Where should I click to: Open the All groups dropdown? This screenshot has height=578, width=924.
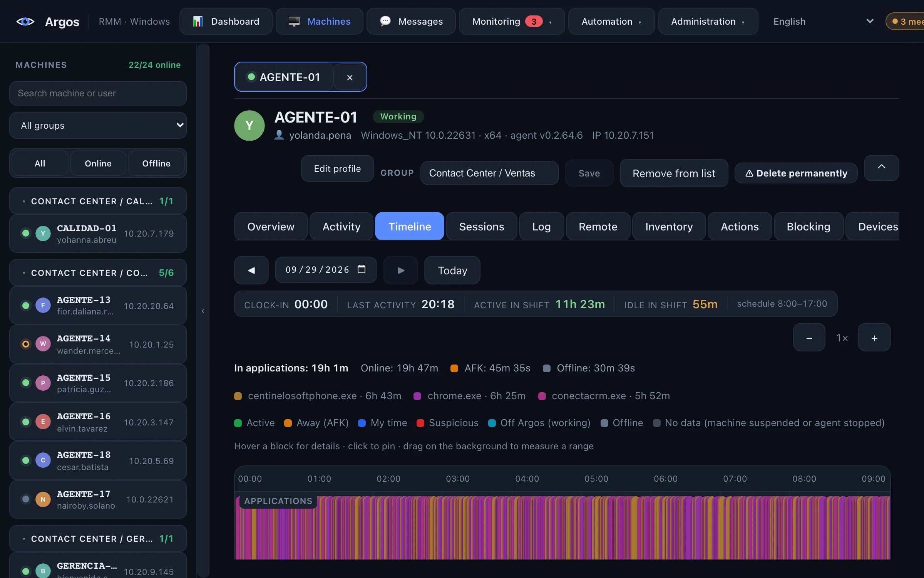[x=98, y=125]
